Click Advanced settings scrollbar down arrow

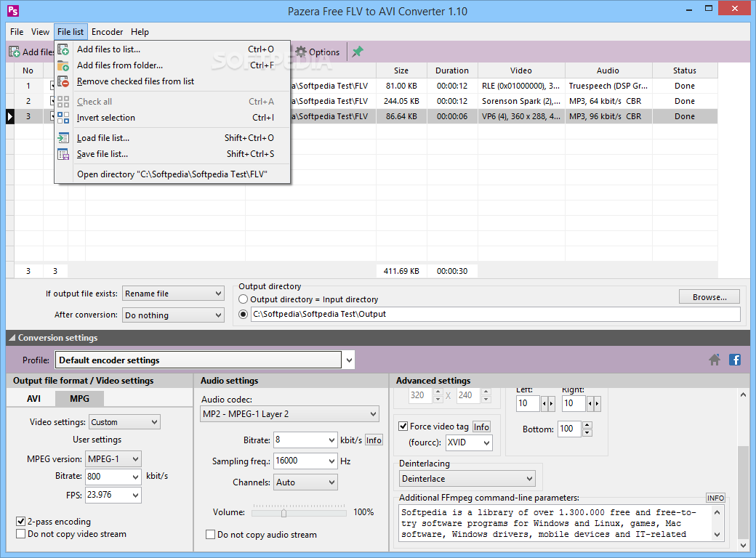(x=743, y=546)
